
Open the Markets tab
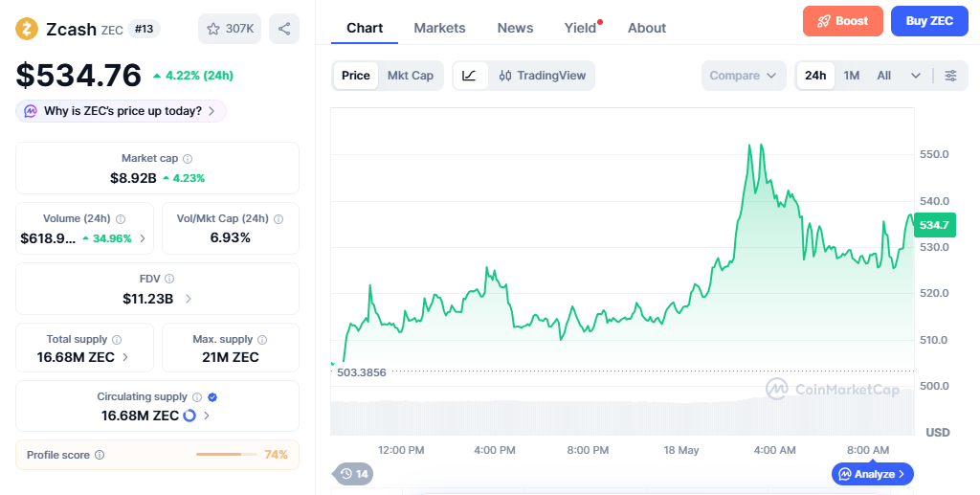pos(439,28)
